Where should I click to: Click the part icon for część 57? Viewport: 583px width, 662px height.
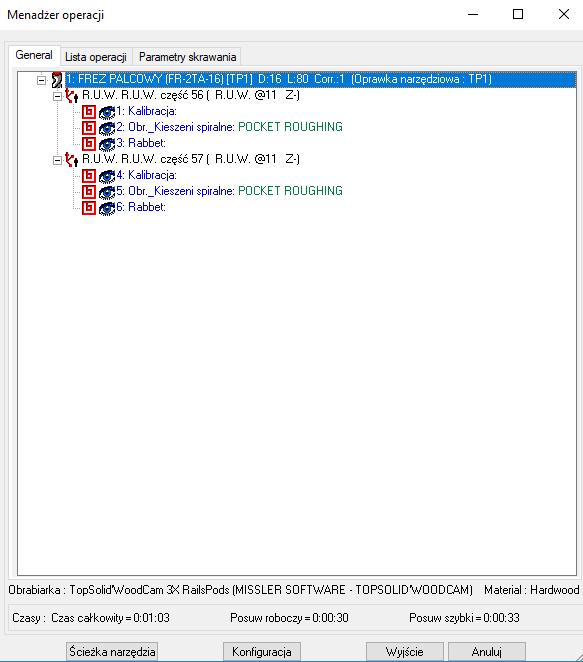pos(72,160)
